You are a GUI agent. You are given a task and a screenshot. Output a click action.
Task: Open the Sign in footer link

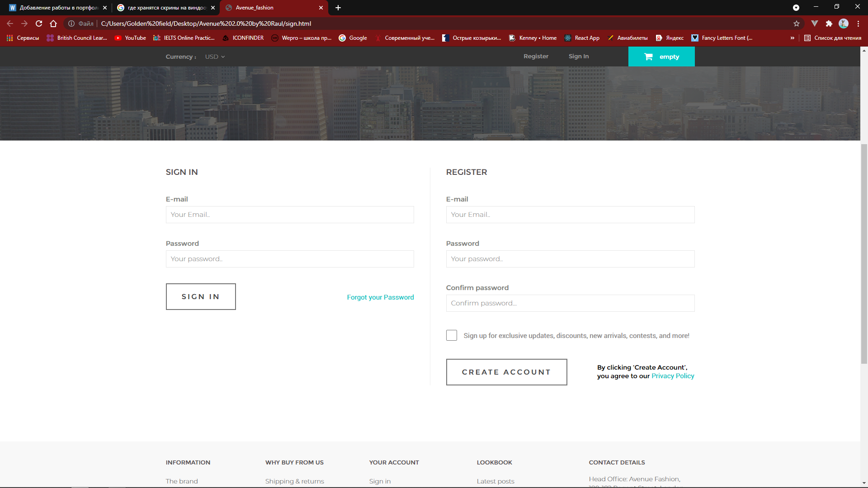pos(380,481)
